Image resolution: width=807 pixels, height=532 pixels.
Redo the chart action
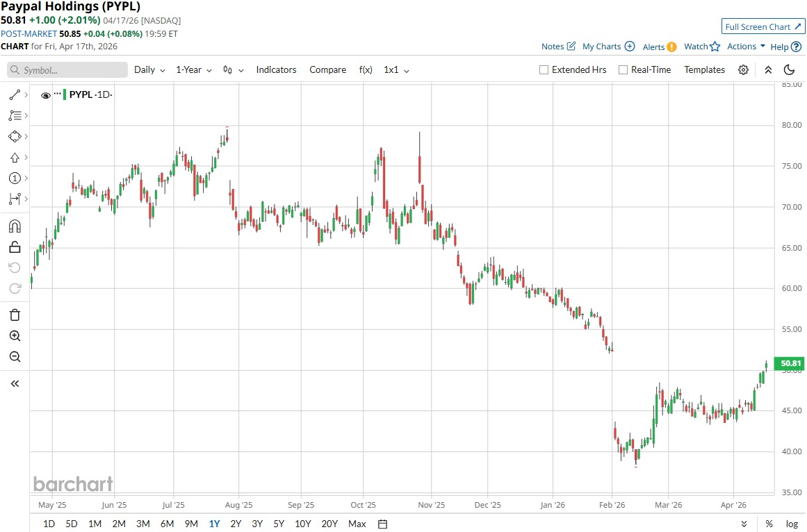(15, 288)
